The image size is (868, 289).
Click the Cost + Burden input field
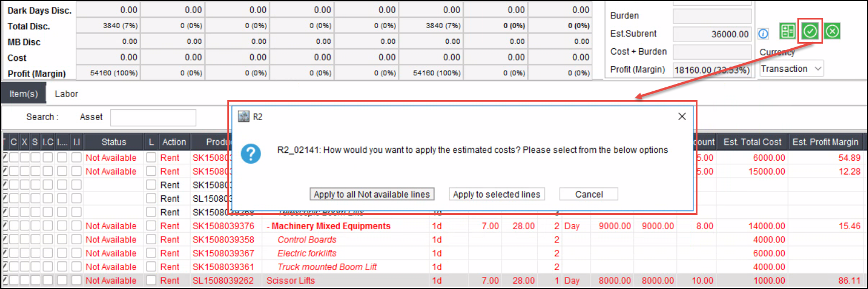[712, 52]
